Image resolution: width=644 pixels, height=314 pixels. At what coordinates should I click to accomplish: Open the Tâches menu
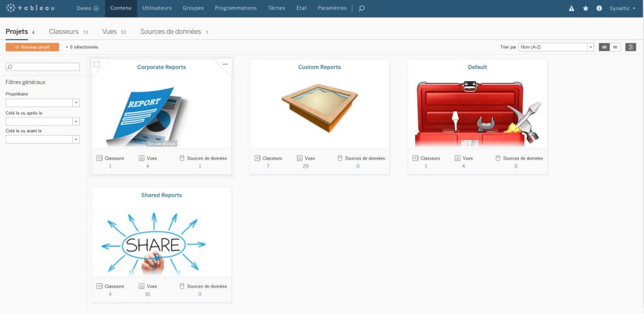pos(277,8)
